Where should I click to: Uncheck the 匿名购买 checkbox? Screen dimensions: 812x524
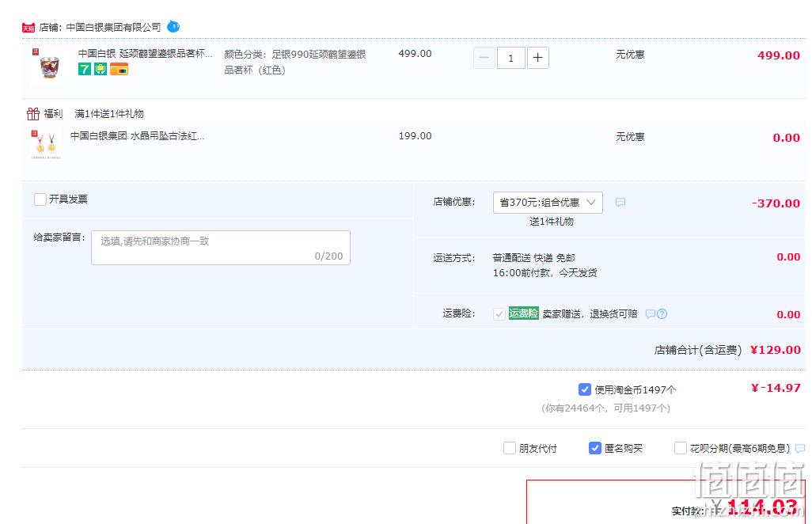point(595,448)
